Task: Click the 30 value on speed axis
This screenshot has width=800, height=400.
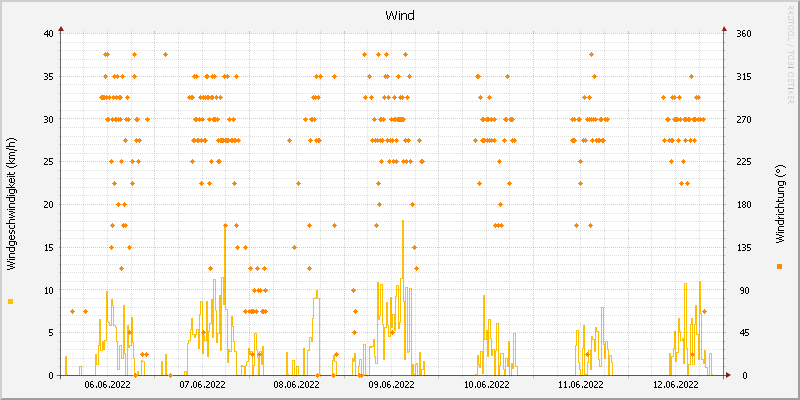Action: [48, 119]
